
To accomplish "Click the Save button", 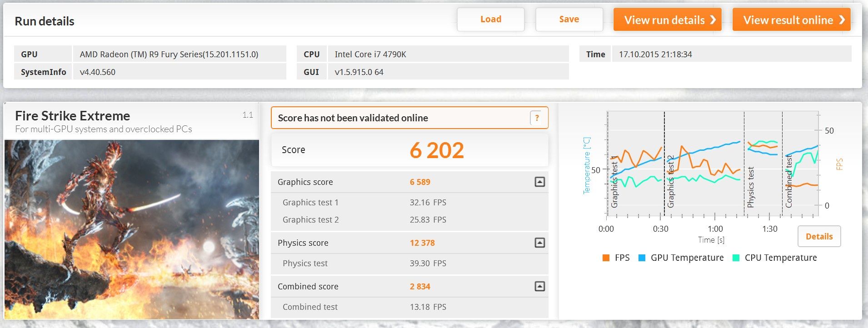I will [x=569, y=20].
